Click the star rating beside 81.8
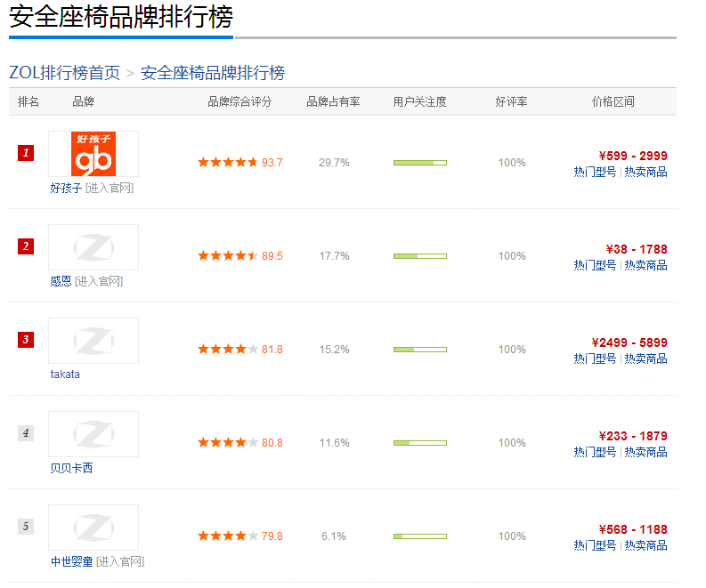This screenshot has height=588, width=706. pos(228,349)
